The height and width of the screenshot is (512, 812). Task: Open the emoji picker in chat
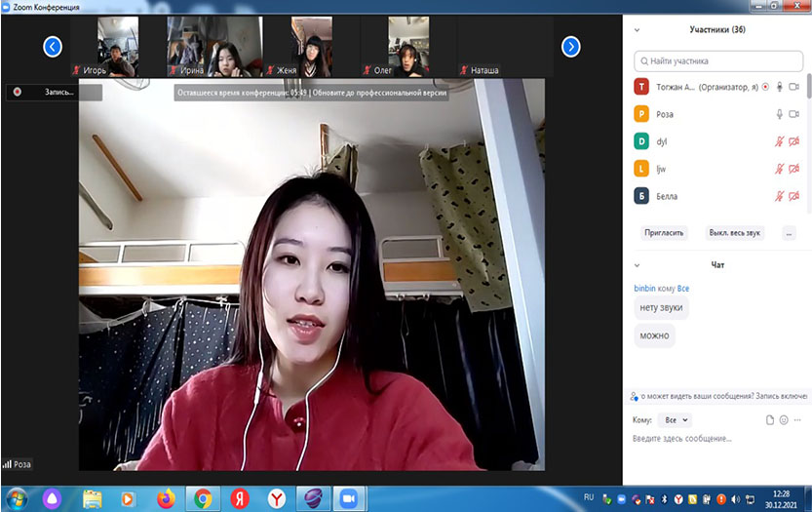[x=783, y=419]
